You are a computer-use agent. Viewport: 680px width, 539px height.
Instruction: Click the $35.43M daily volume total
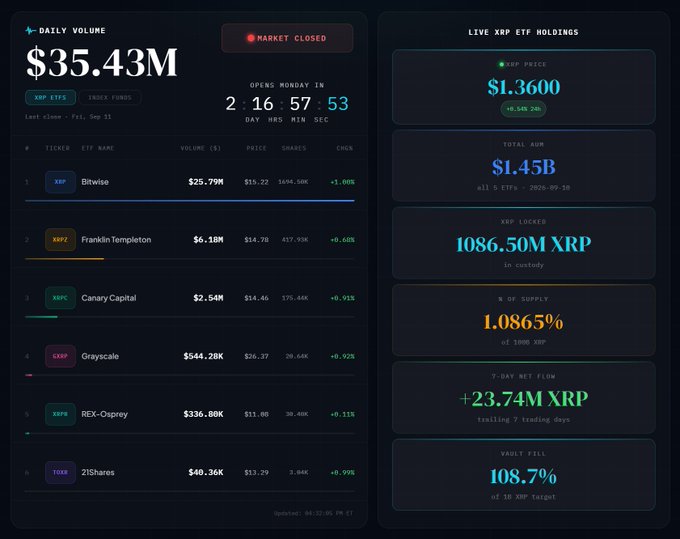pyautogui.click(x=102, y=63)
